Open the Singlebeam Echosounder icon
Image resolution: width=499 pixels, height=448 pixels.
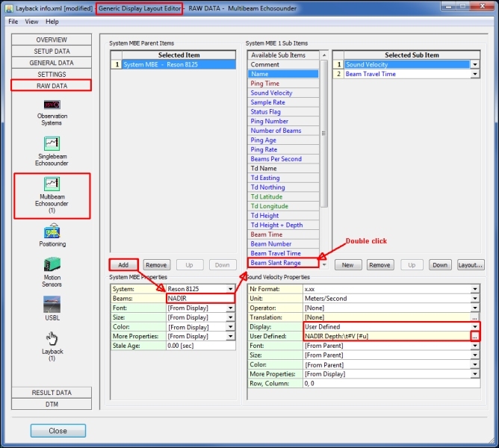click(52, 142)
